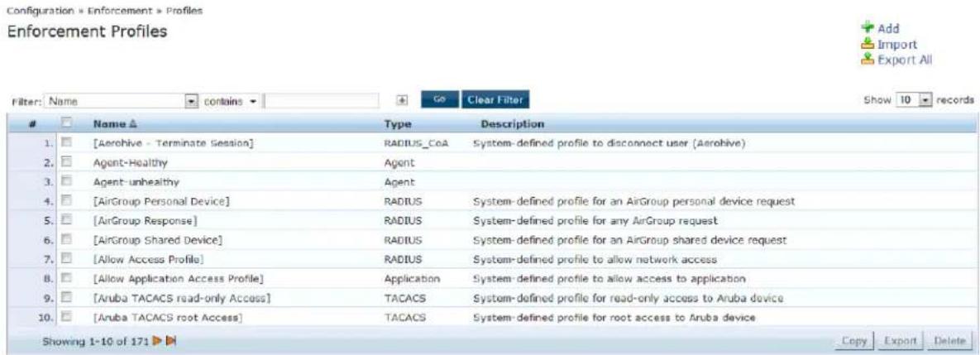Image resolution: width=980 pixels, height=355 pixels.
Task: Click the Export button at bottom
Action: (900, 341)
